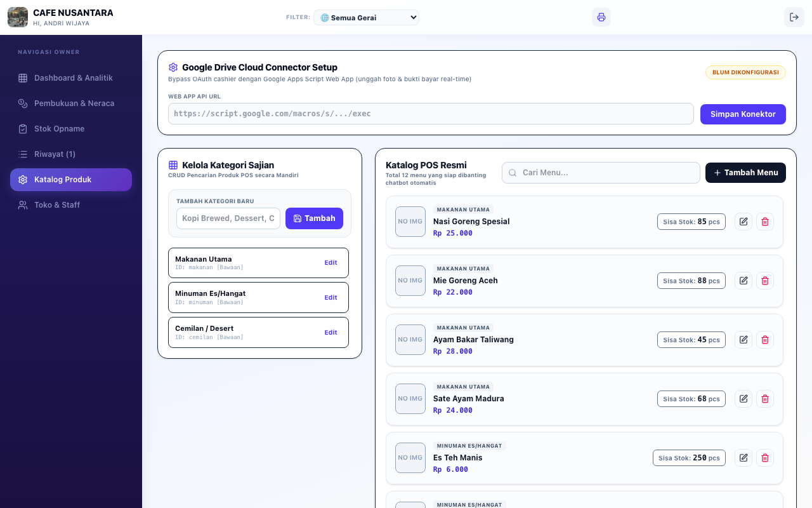Click the Rp 22.000 price

click(x=453, y=292)
